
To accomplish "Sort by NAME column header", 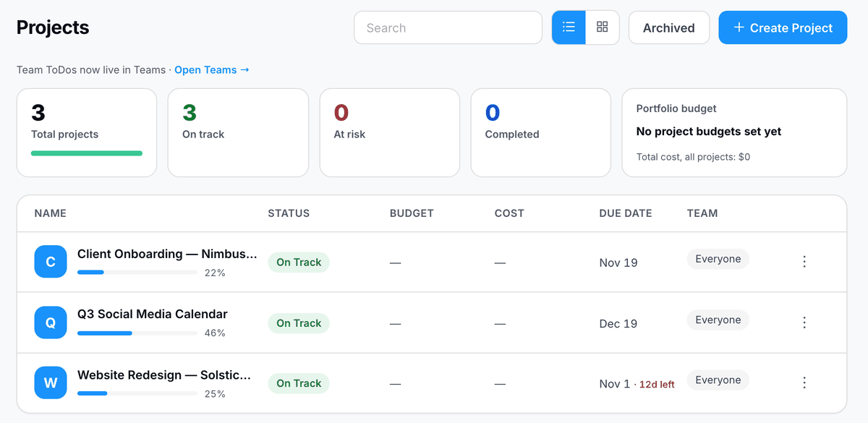I will (51, 213).
